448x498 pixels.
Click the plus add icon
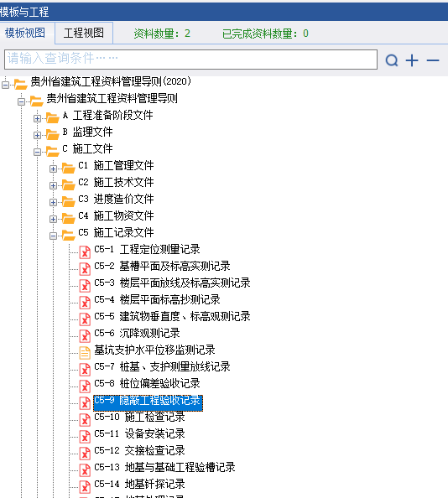pyautogui.click(x=412, y=60)
